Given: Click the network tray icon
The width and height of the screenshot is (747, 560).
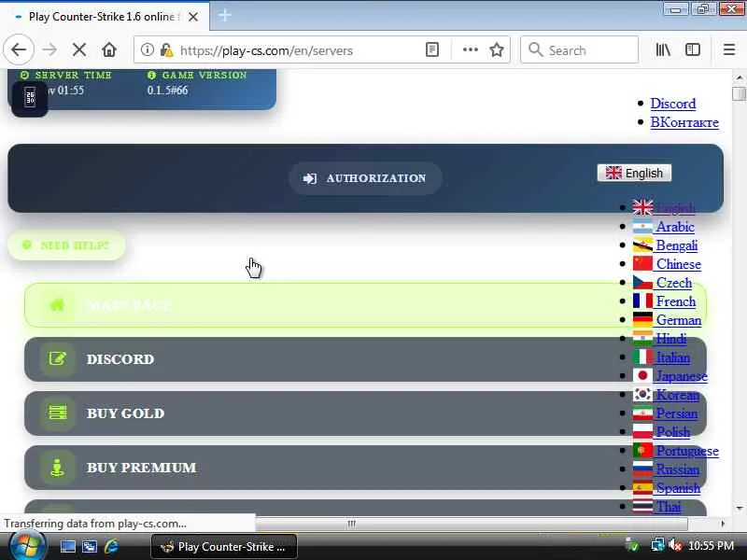Looking at the screenshot, I should tap(657, 546).
